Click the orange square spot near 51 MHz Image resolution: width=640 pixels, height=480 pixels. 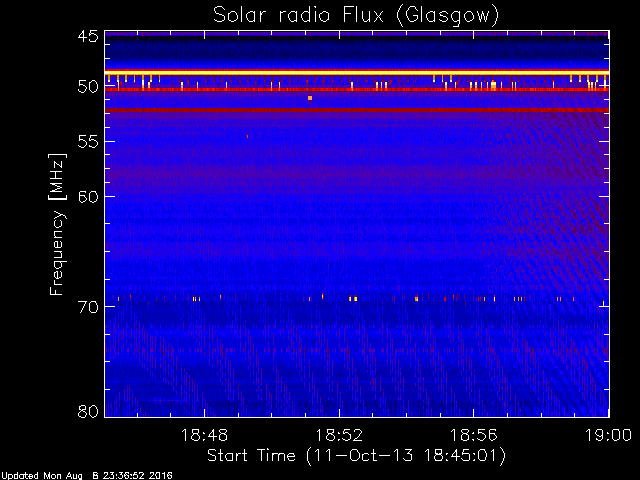click(x=310, y=98)
